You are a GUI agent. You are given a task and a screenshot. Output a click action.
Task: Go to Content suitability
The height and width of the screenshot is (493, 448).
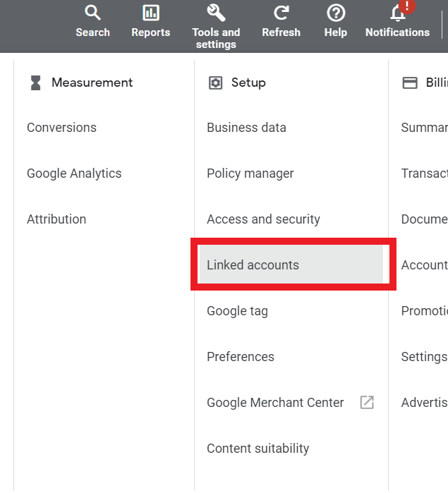[x=258, y=449]
